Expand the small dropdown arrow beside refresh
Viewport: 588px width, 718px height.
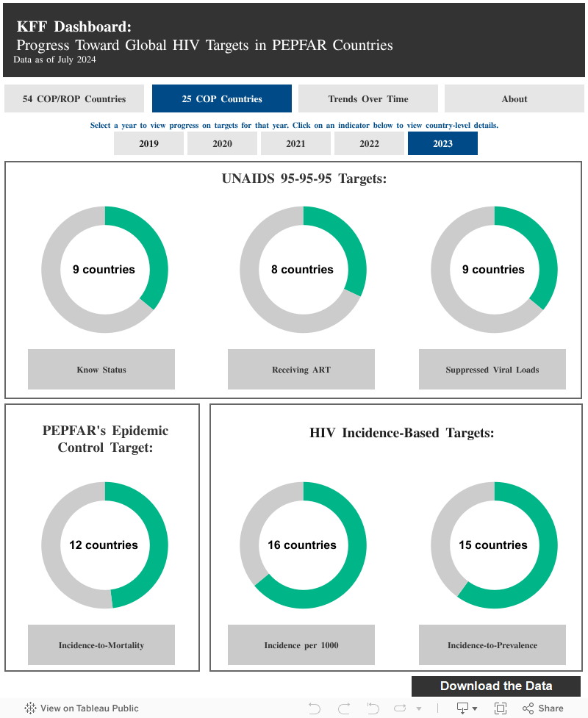419,709
